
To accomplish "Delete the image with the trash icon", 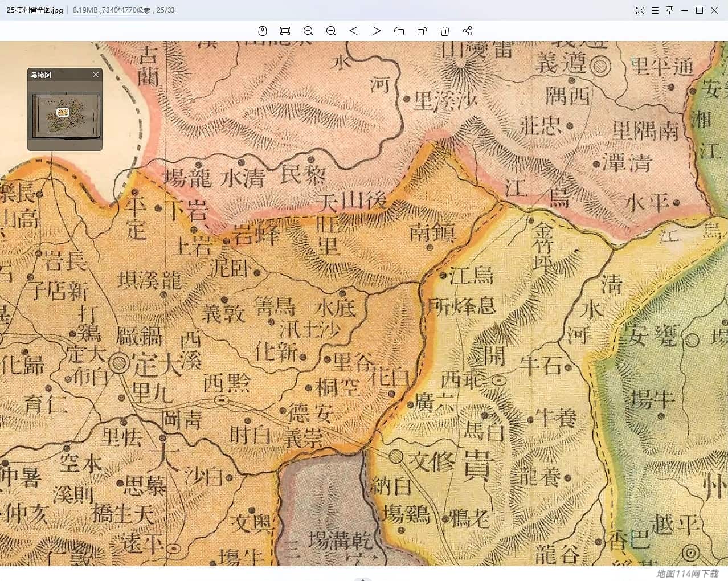I will (x=445, y=31).
